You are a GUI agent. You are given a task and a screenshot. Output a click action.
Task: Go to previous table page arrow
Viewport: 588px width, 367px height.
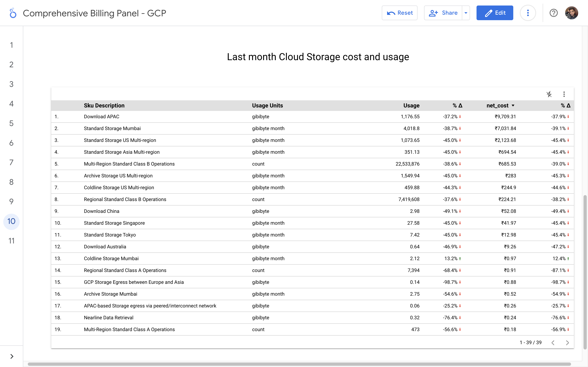[x=553, y=343]
